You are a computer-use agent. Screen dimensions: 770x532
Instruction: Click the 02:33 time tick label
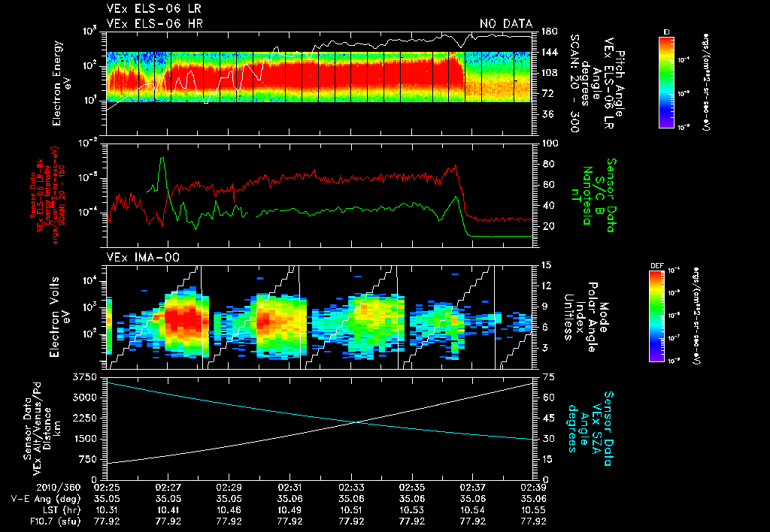[x=350, y=488]
